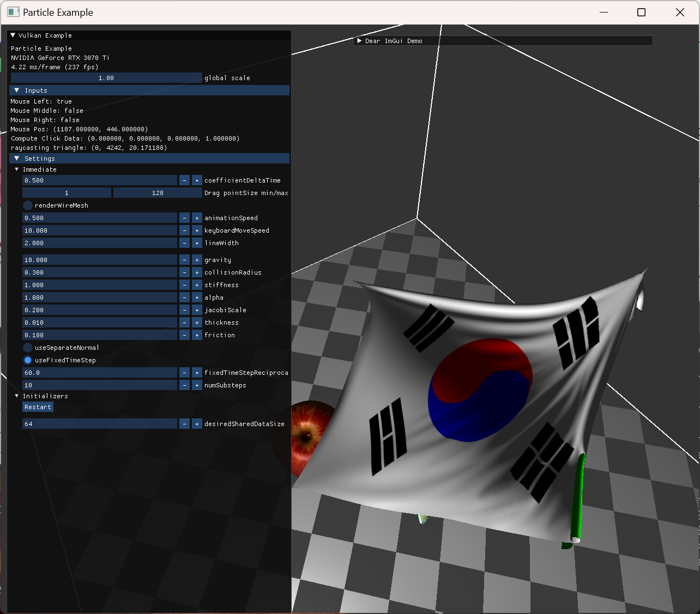Decrease friction with minus button

184,335
